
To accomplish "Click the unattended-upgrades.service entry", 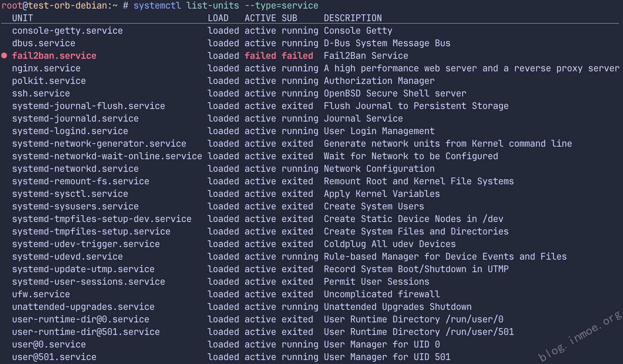I will pyautogui.click(x=83, y=307).
